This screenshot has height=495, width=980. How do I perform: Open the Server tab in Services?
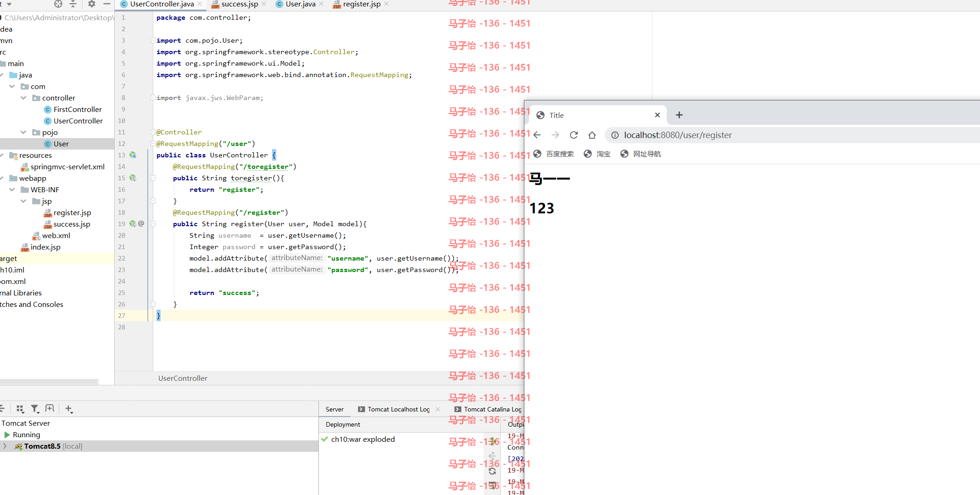tap(334, 409)
